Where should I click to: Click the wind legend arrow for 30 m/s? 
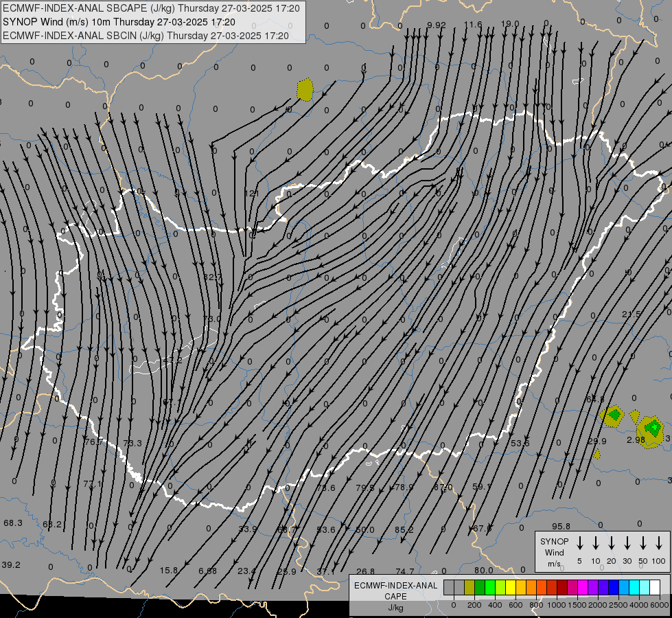(627, 543)
